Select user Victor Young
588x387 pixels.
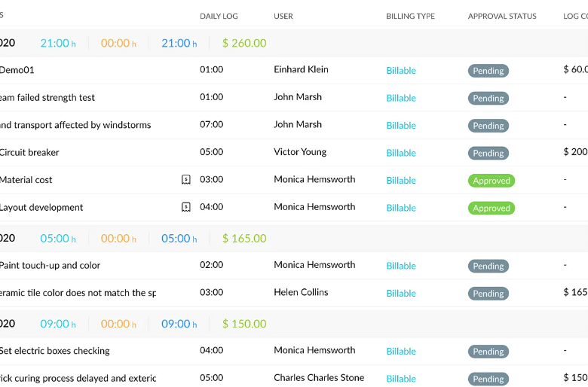point(300,152)
